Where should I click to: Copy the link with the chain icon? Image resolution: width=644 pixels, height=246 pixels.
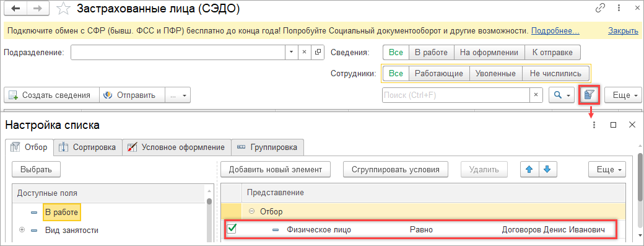coord(601,8)
